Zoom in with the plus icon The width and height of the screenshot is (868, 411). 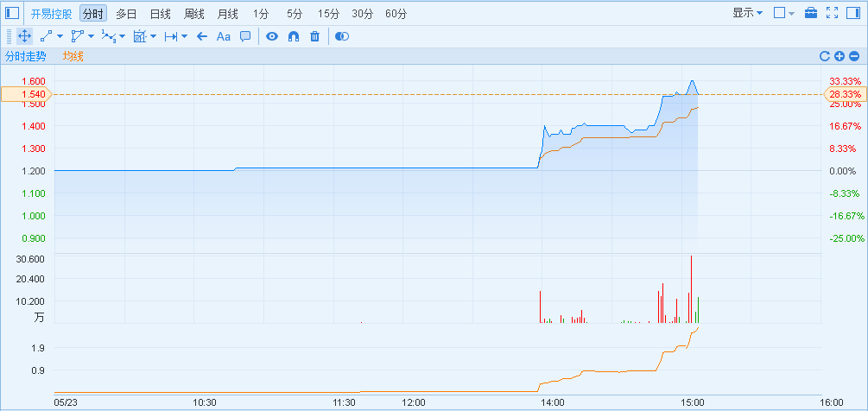(839, 56)
